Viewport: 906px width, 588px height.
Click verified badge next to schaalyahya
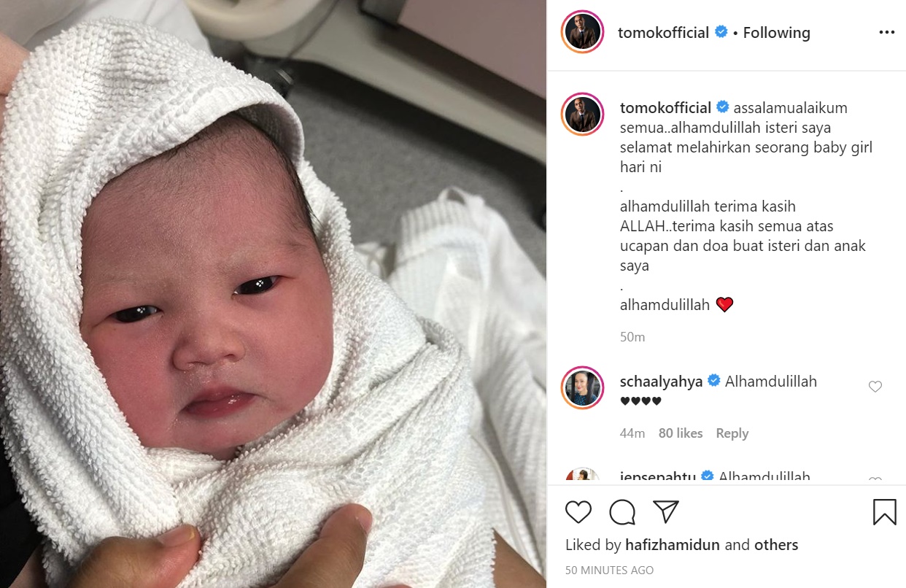tap(714, 381)
